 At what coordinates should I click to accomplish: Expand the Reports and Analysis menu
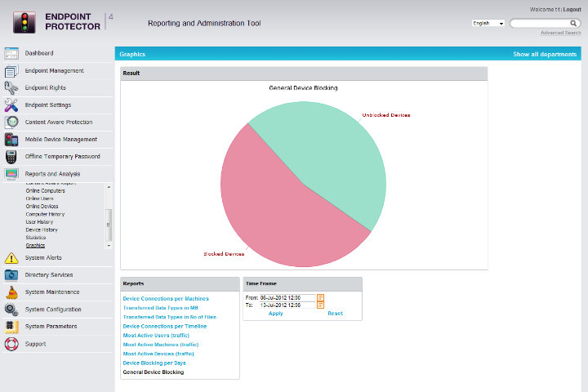coord(52,174)
